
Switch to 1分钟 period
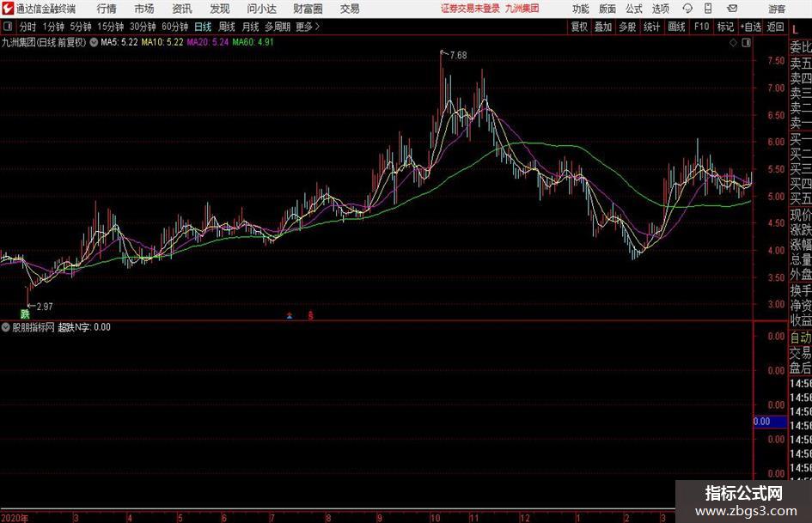click(53, 27)
